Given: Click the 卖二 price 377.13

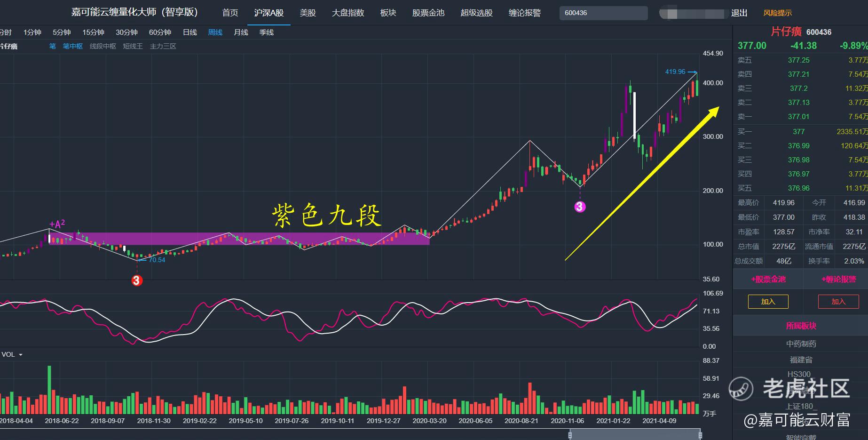Looking at the screenshot, I should click(x=799, y=103).
